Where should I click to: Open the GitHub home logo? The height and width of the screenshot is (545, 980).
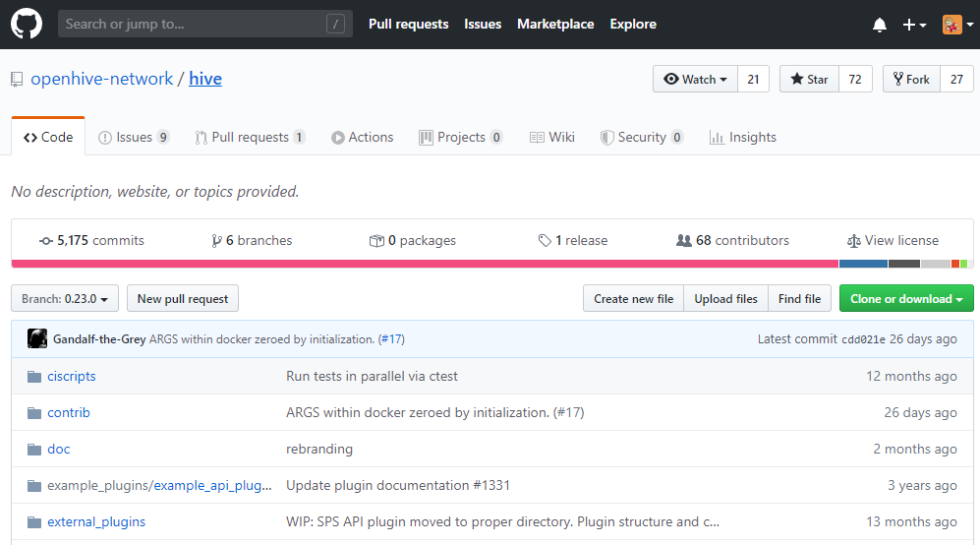(27, 25)
